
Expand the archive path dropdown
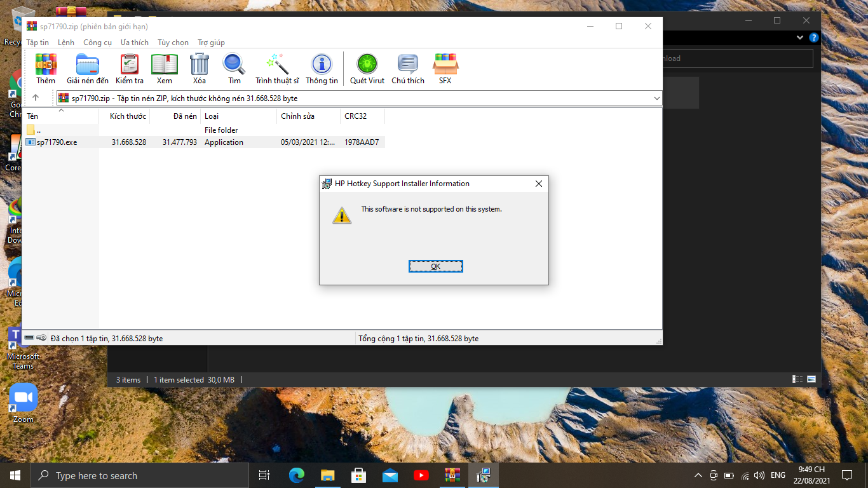656,98
